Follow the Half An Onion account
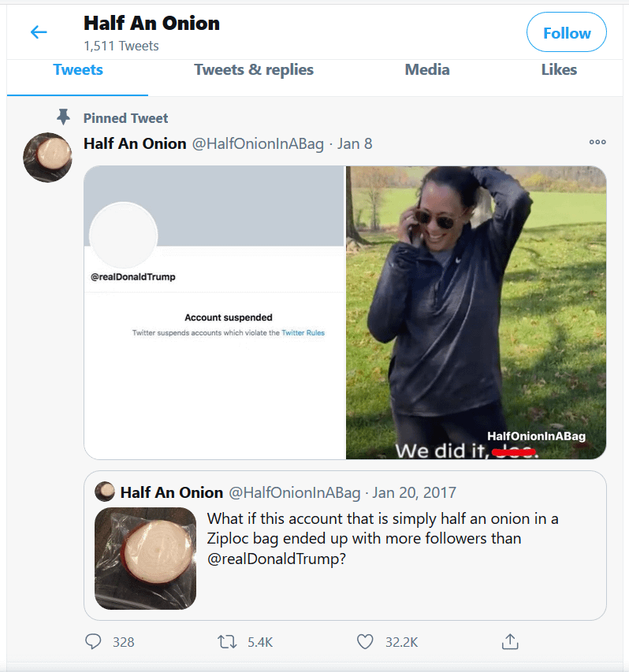Screen dimensions: 629x672 click(x=566, y=33)
